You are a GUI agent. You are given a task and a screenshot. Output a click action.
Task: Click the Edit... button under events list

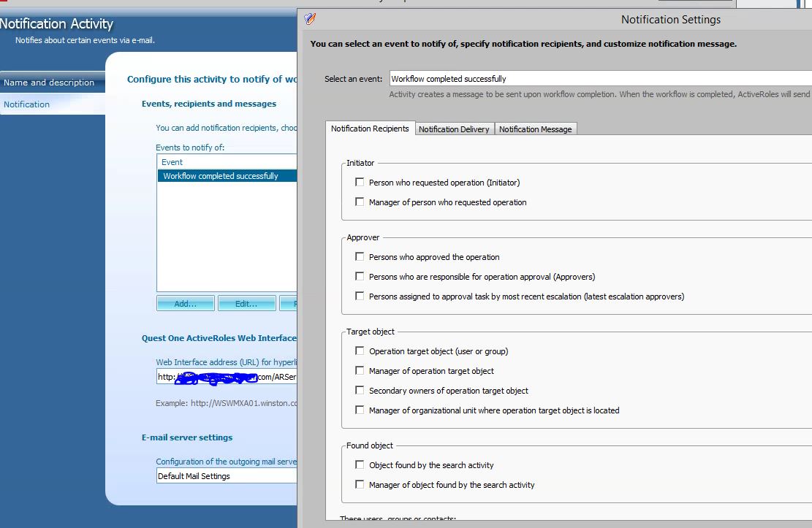[x=246, y=303]
